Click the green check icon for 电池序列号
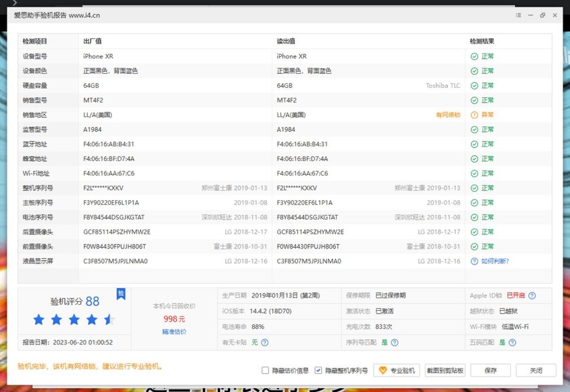This screenshot has height=392, width=570. [474, 218]
